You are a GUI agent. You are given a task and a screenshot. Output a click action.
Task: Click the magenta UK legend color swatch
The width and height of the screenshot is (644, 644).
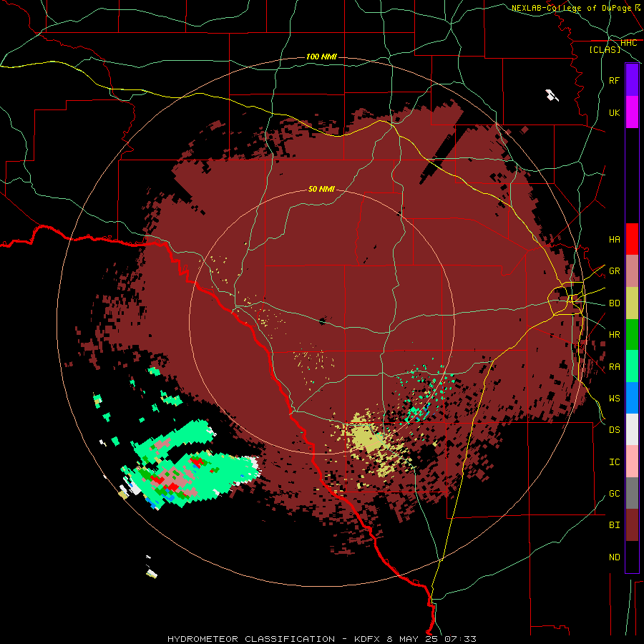click(632, 112)
